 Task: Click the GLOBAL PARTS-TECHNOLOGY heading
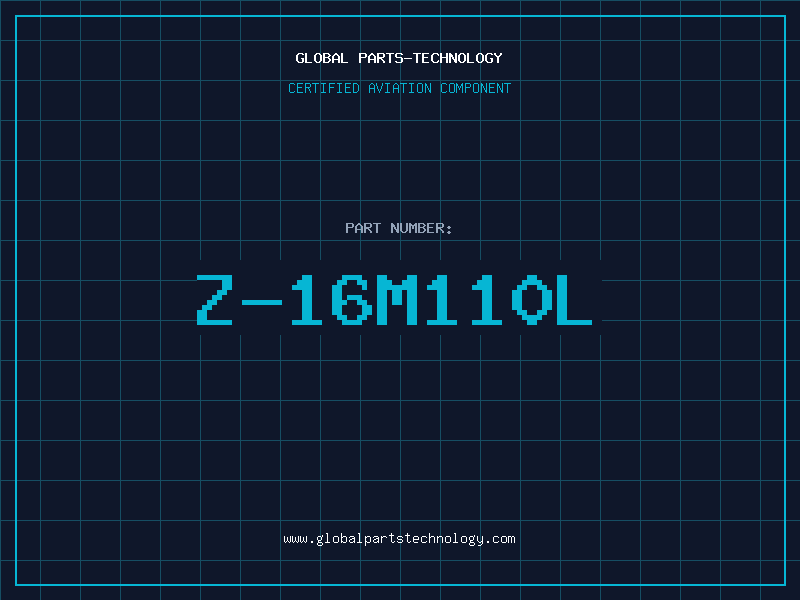click(x=399, y=58)
